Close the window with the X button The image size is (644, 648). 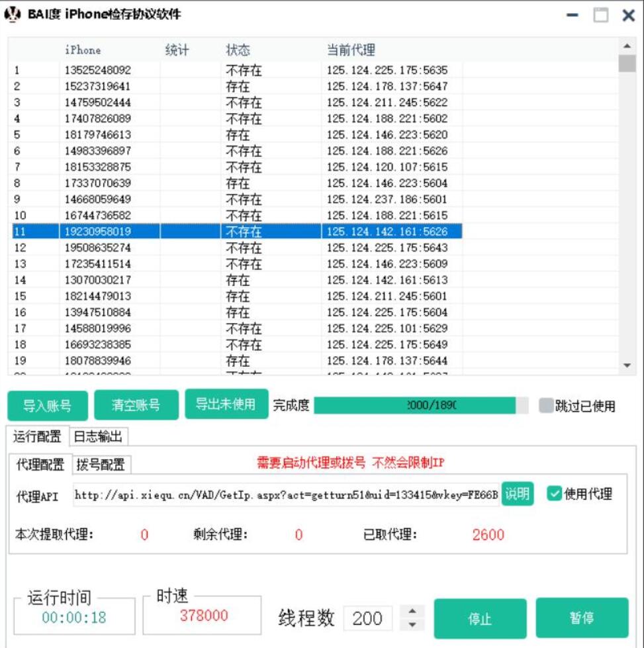pos(629,15)
